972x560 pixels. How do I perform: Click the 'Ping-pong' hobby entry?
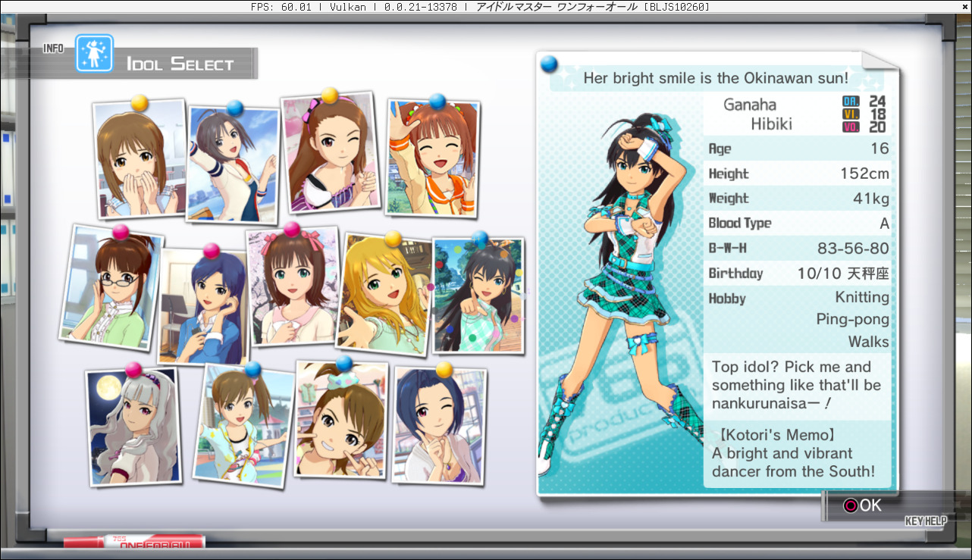click(x=852, y=319)
